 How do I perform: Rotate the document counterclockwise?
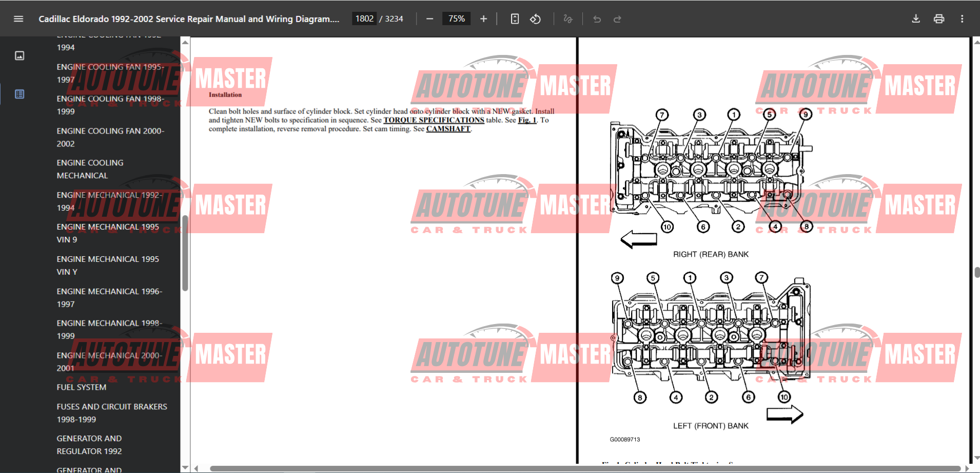(535, 19)
